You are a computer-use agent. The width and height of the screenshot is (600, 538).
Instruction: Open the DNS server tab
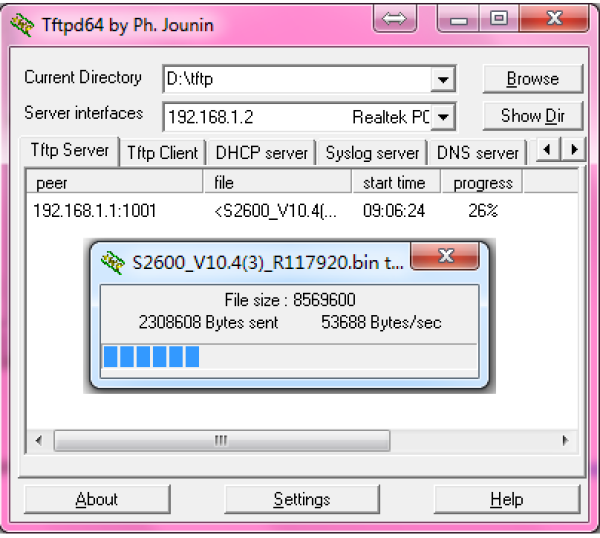478,153
